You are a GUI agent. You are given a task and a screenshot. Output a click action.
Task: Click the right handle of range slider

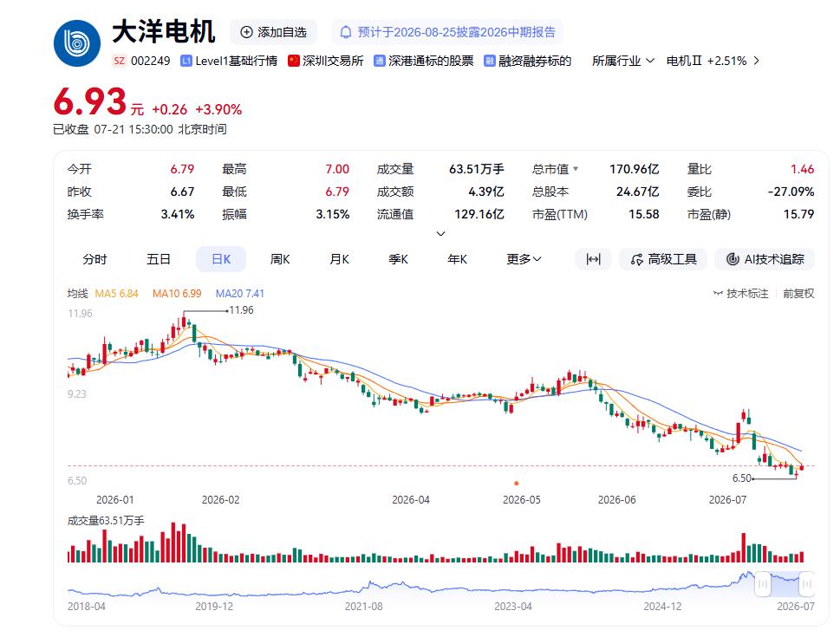coord(807,584)
